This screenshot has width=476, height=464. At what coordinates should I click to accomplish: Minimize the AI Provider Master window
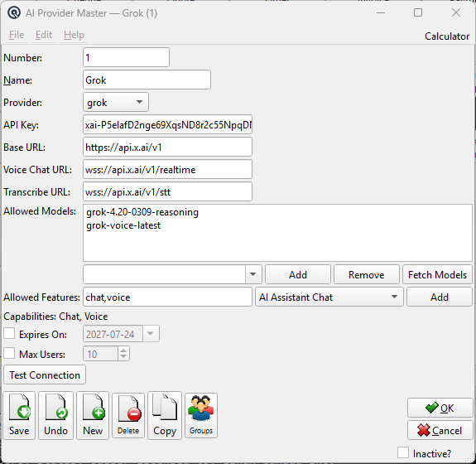tap(381, 12)
